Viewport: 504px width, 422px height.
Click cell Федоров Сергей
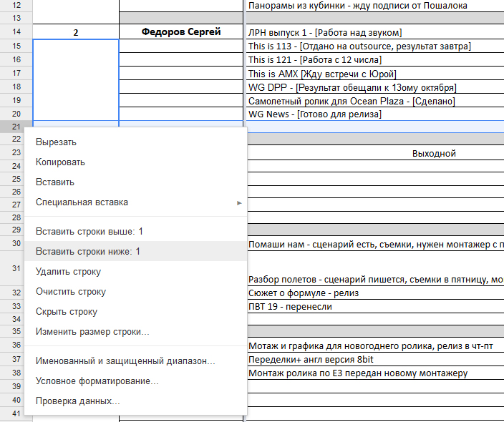pos(181,31)
